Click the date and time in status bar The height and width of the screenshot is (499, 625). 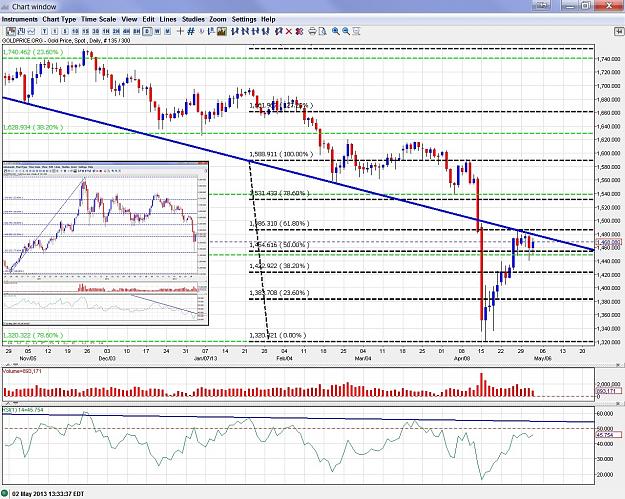pyautogui.click(x=48, y=494)
